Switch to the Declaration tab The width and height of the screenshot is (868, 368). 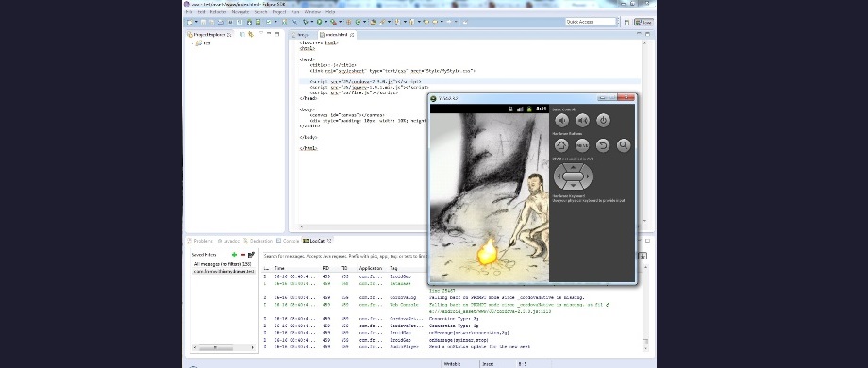tap(258, 241)
